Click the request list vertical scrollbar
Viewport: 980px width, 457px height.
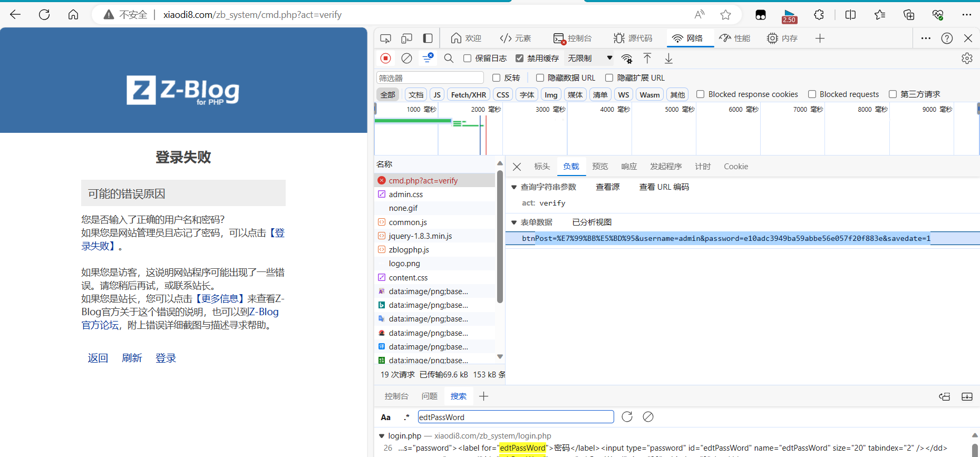click(x=500, y=237)
